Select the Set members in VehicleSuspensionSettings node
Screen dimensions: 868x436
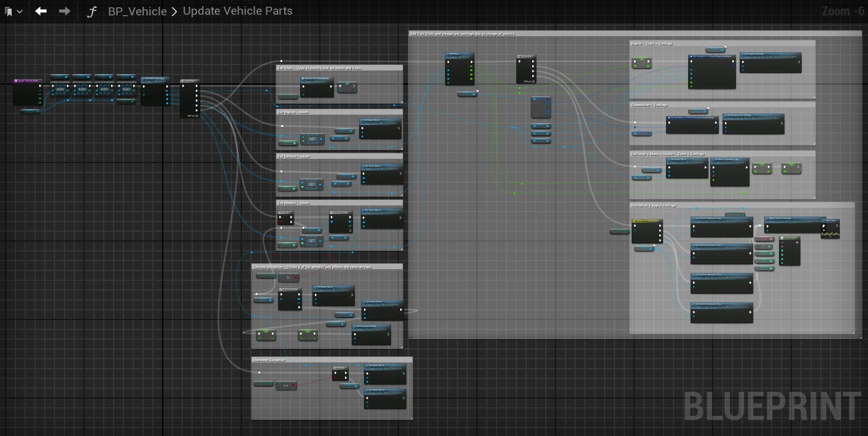pyautogui.click(x=692, y=124)
